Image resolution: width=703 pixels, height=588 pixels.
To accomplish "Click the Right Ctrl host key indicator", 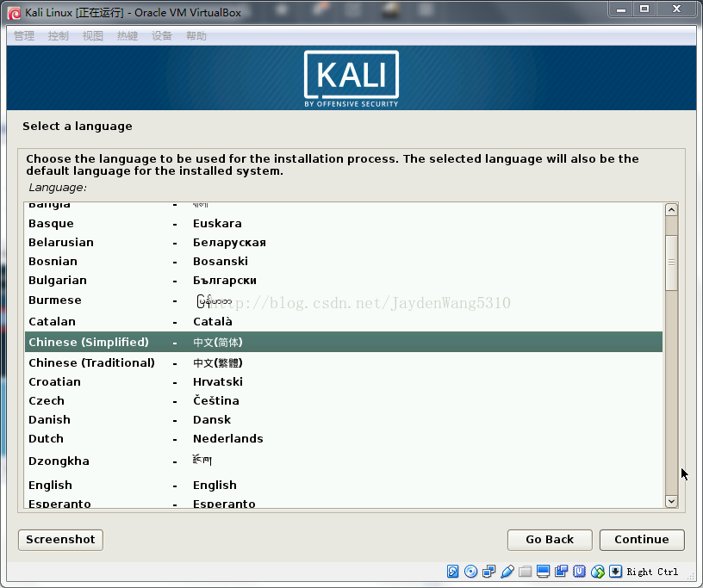I will click(x=652, y=572).
